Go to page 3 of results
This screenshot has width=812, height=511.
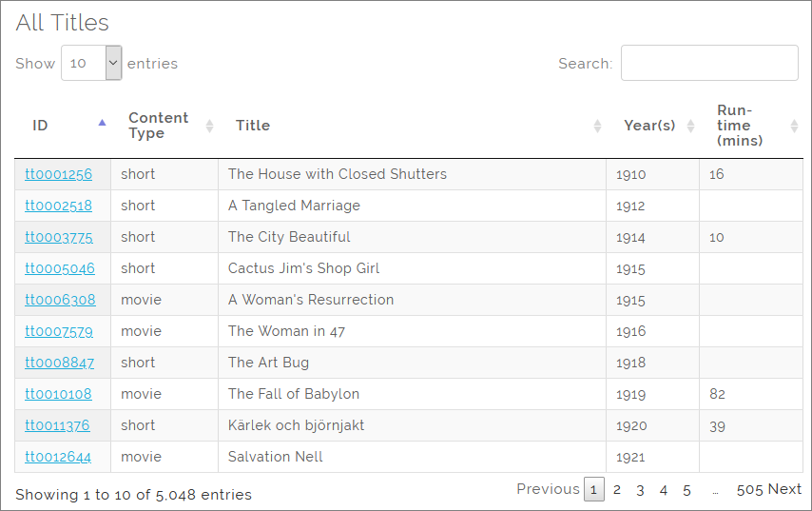(x=640, y=490)
